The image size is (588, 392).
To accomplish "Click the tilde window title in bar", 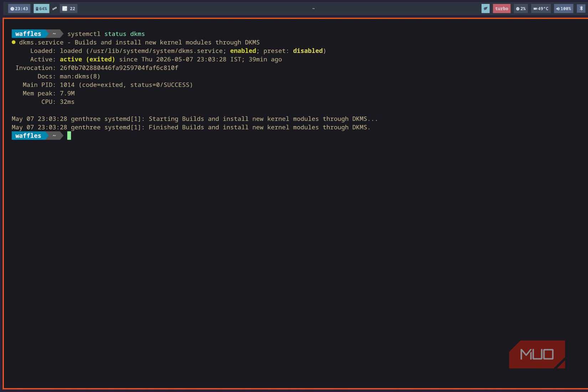I will (x=314, y=9).
